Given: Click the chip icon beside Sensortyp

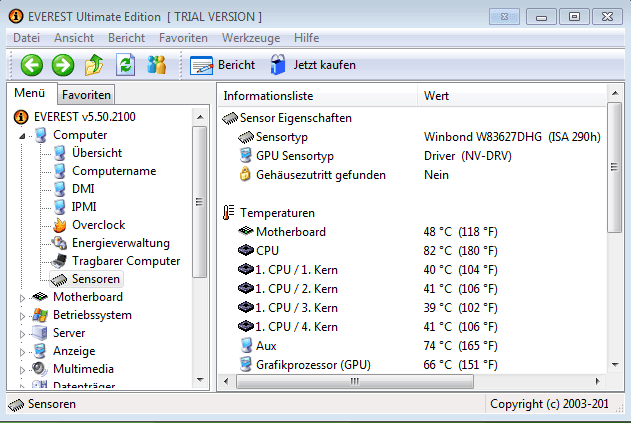Looking at the screenshot, I should click(245, 137).
